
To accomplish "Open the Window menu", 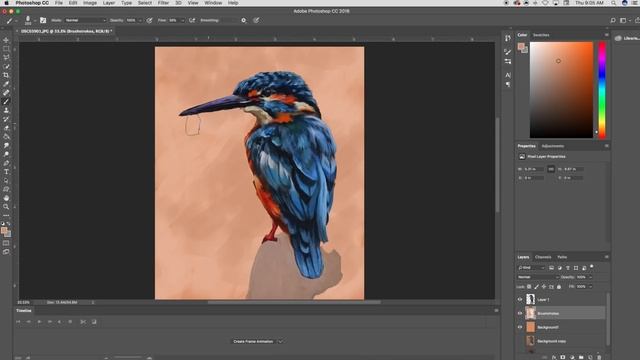I will (x=213, y=3).
